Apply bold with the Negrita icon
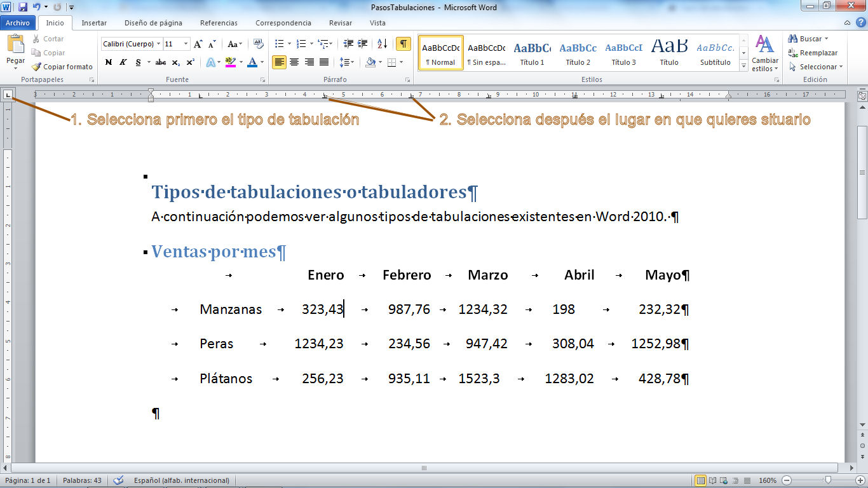 [x=108, y=62]
